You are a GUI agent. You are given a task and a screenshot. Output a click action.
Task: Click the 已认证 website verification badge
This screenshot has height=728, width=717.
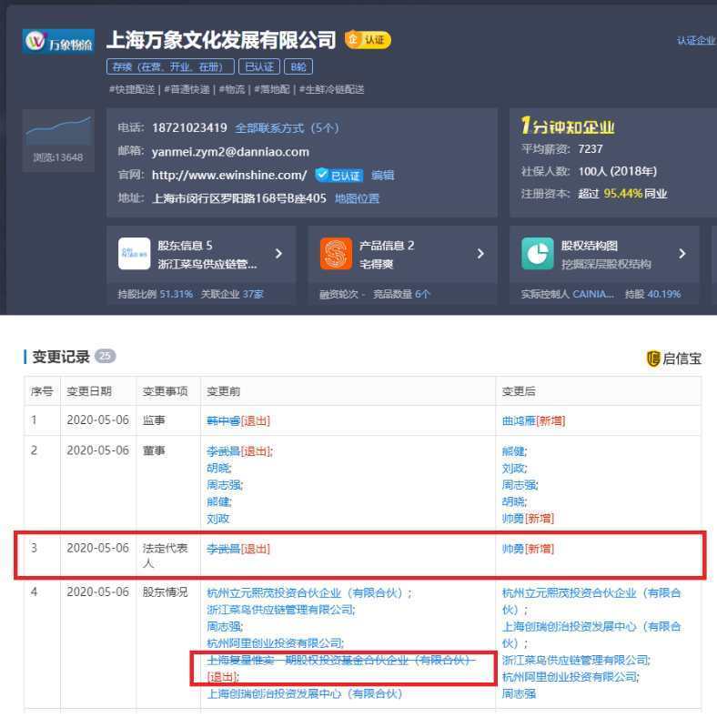(339, 175)
